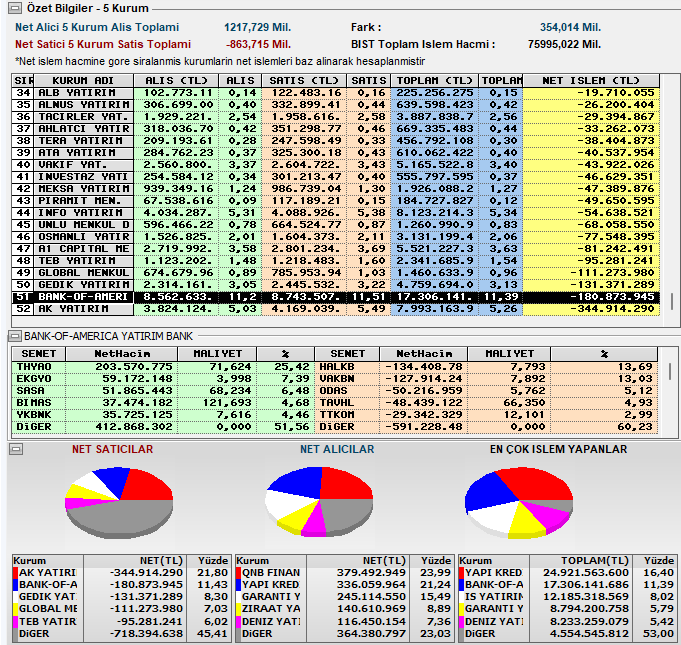Click the 354,014 Mil. Fark value

pyautogui.click(x=570, y=27)
